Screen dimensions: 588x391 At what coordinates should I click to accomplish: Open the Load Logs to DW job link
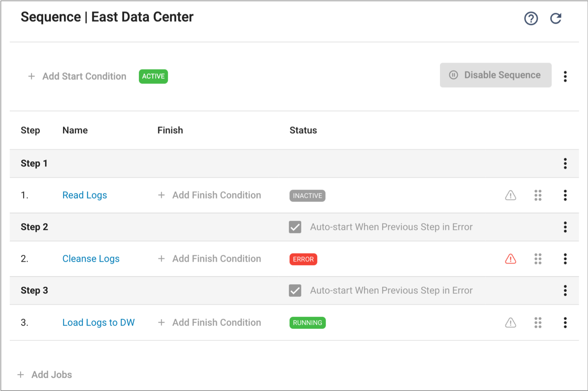pyautogui.click(x=98, y=323)
